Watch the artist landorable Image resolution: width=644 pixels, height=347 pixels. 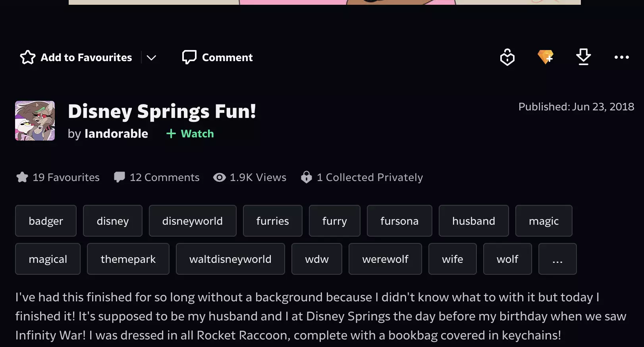190,134
